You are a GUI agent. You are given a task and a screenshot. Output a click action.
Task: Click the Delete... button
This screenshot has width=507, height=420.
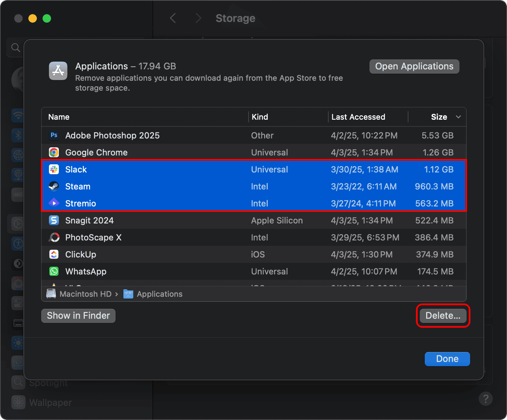pos(443,316)
